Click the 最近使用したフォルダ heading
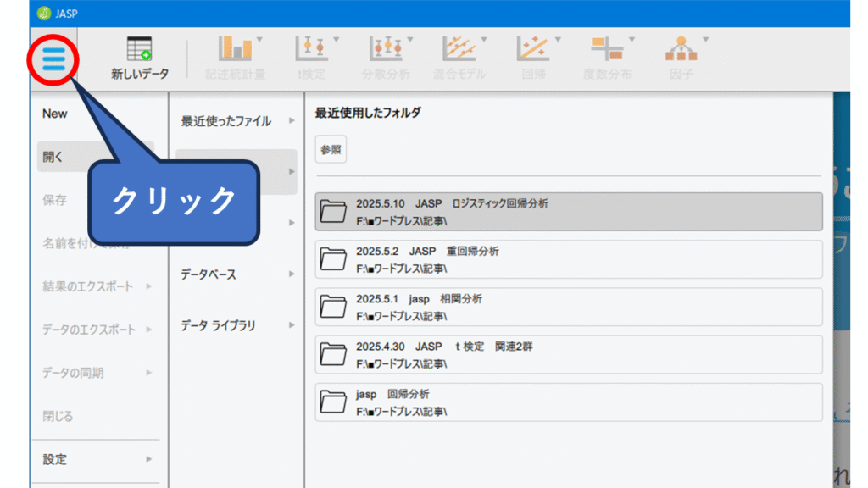This screenshot has width=868, height=488. [x=368, y=113]
